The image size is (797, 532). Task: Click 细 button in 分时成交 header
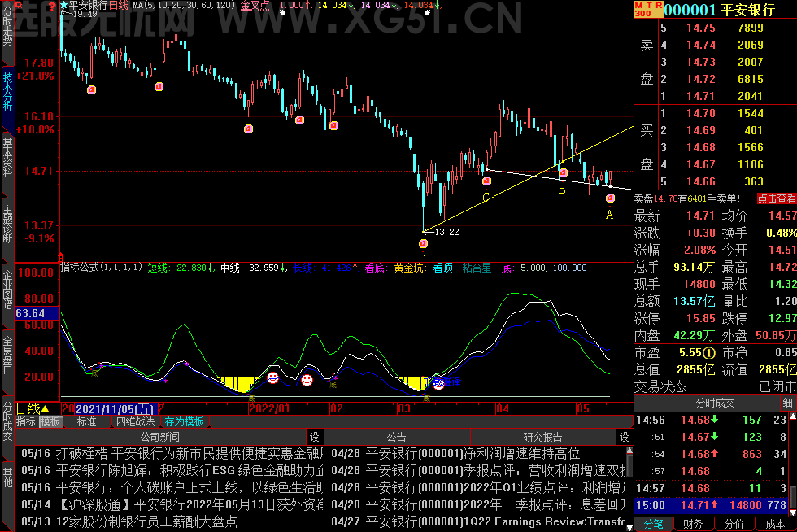788,403
